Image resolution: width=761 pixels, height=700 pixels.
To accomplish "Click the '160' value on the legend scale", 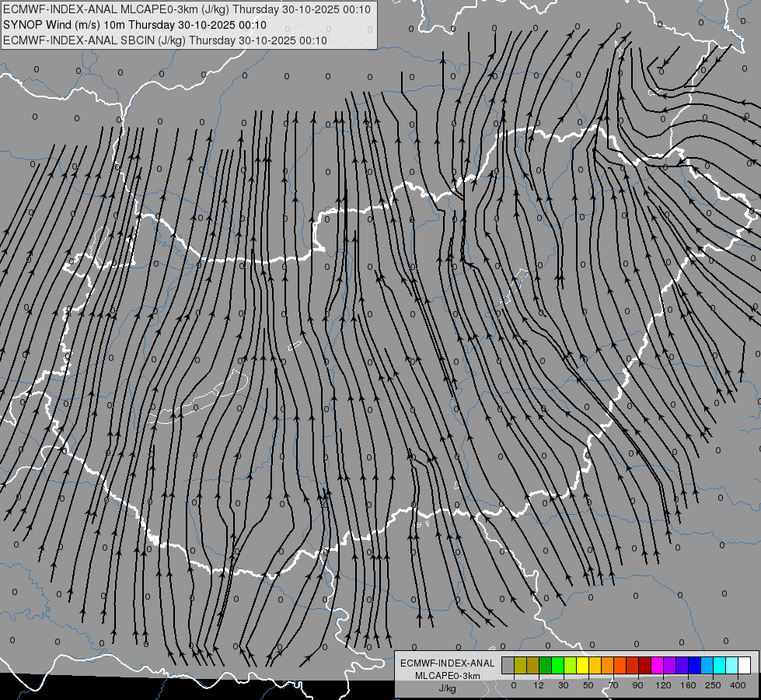I will (x=688, y=685).
